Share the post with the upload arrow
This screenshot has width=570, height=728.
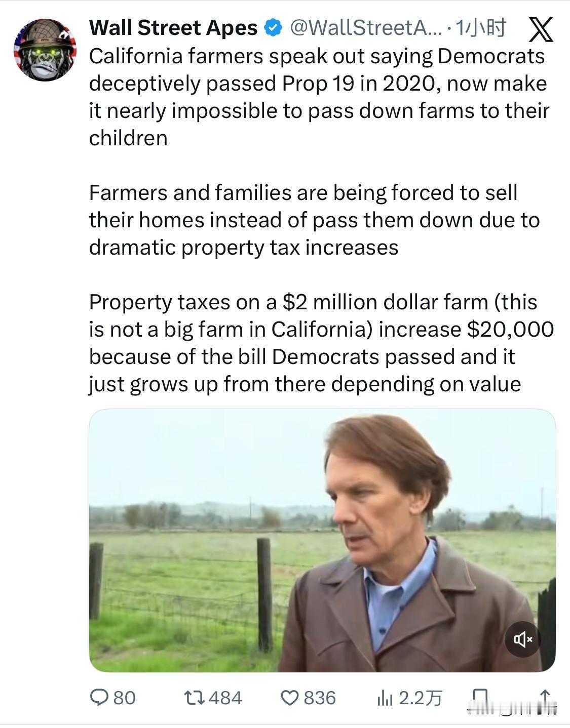click(x=545, y=698)
